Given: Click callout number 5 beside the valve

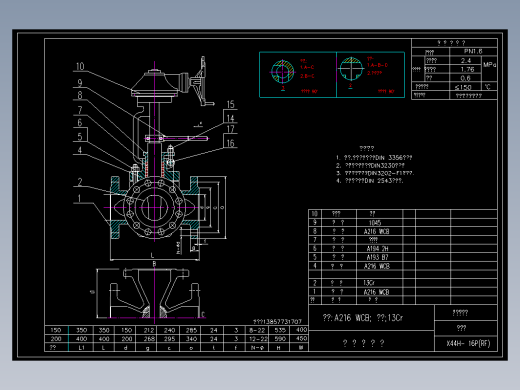Looking at the screenshot, I should tap(80, 136).
